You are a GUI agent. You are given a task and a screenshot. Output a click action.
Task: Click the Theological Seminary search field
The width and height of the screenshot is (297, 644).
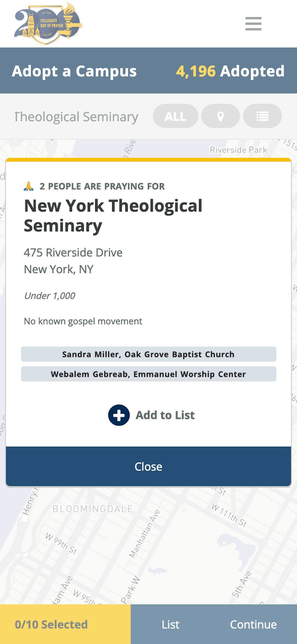tap(76, 116)
